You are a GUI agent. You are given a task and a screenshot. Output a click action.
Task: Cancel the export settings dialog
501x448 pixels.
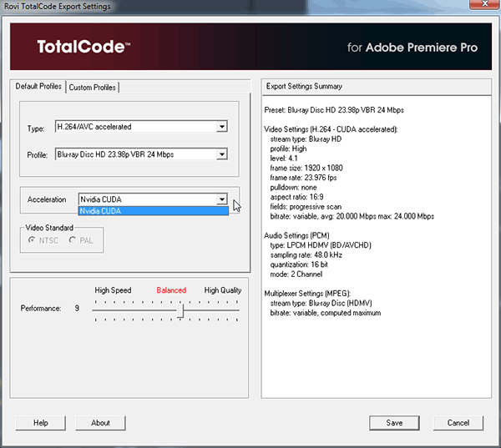(x=458, y=423)
